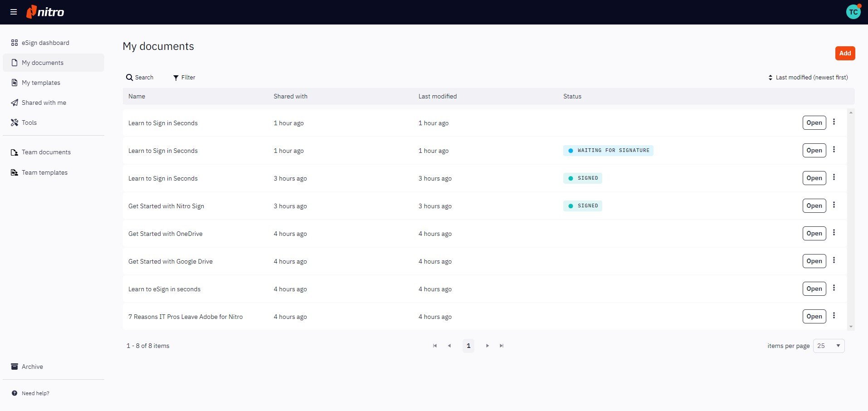The image size is (868, 411).
Task: Go to the Archive section
Action: [32, 367]
